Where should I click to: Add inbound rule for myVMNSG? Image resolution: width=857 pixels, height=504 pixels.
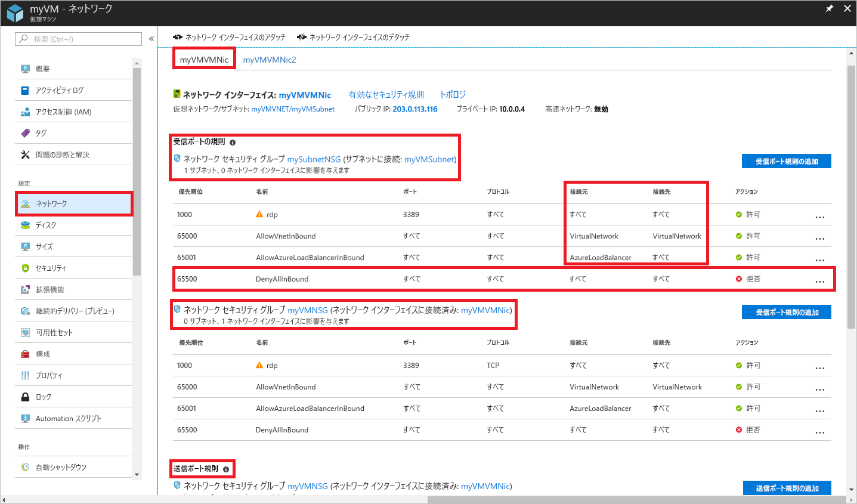(787, 312)
